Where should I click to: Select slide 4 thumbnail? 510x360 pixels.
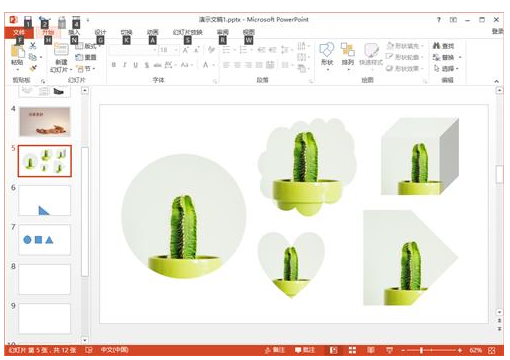click(45, 121)
